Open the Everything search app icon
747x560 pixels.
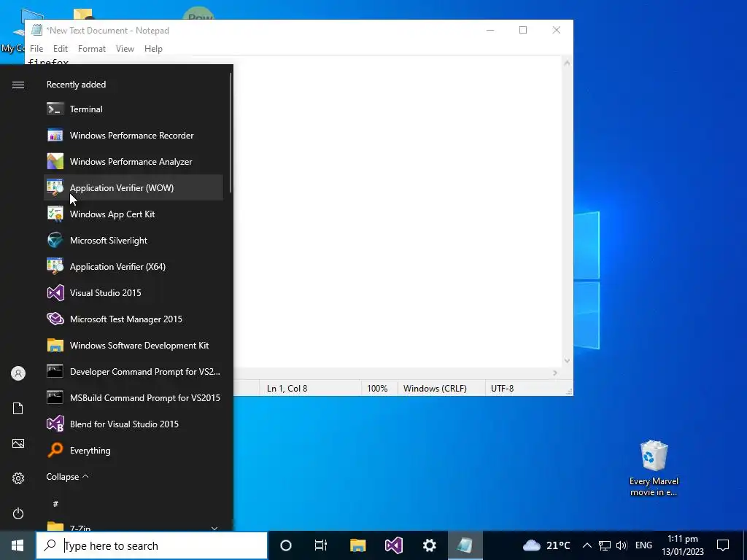click(x=55, y=450)
